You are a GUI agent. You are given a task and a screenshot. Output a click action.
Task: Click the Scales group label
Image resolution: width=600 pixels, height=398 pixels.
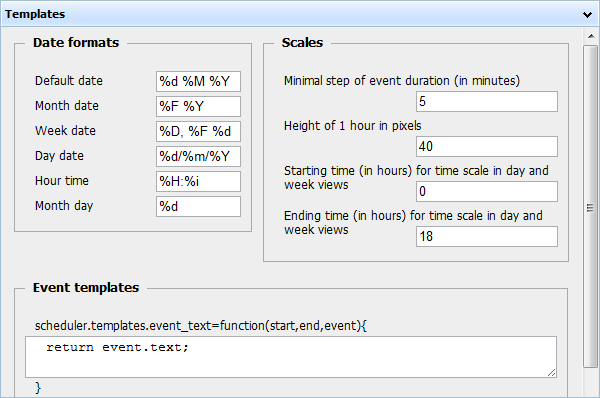302,42
